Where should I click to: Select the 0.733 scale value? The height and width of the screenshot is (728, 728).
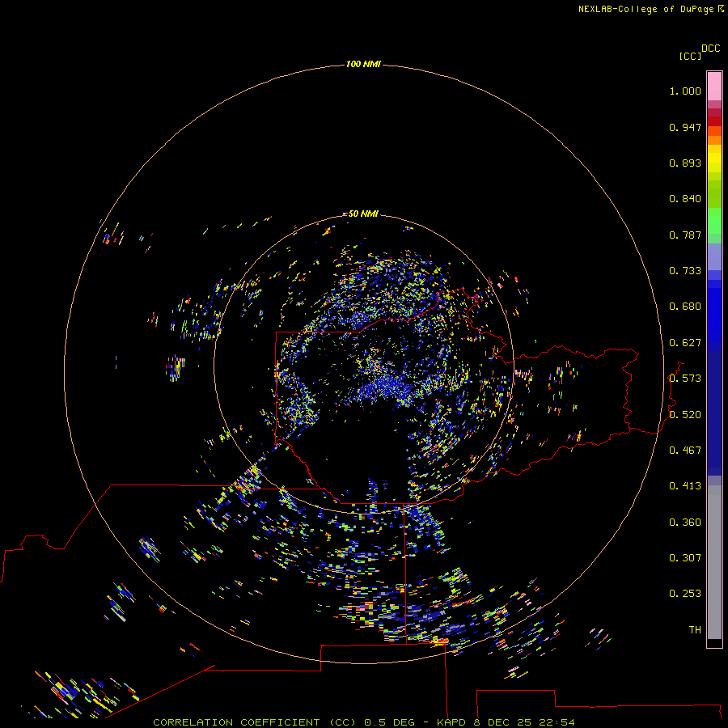coord(685,271)
